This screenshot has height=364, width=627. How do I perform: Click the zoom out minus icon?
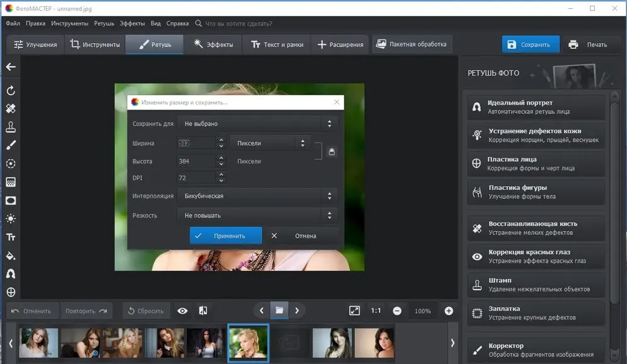pyautogui.click(x=397, y=311)
